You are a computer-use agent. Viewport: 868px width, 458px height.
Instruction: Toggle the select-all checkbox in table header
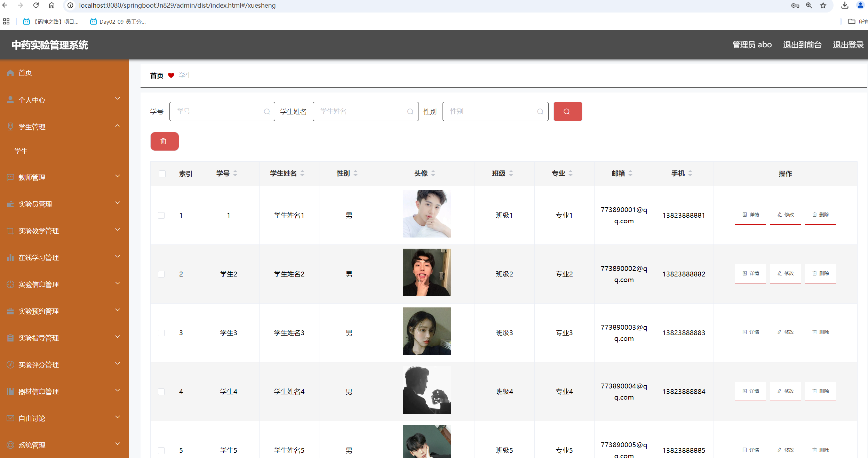click(162, 174)
